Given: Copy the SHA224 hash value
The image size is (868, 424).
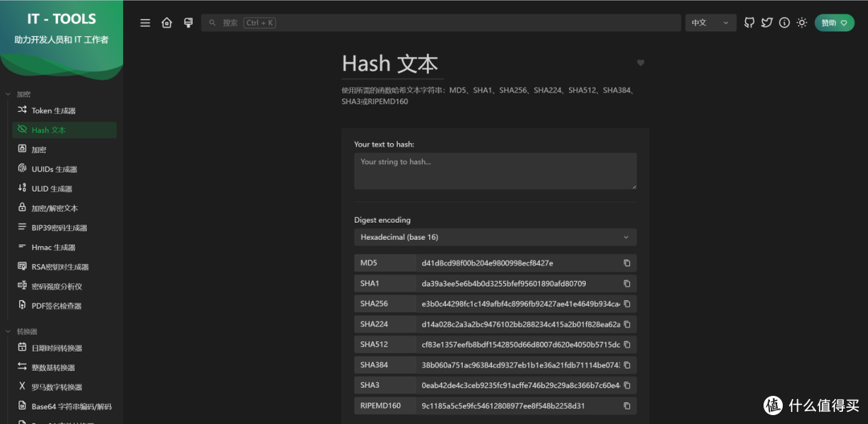Looking at the screenshot, I should (627, 324).
